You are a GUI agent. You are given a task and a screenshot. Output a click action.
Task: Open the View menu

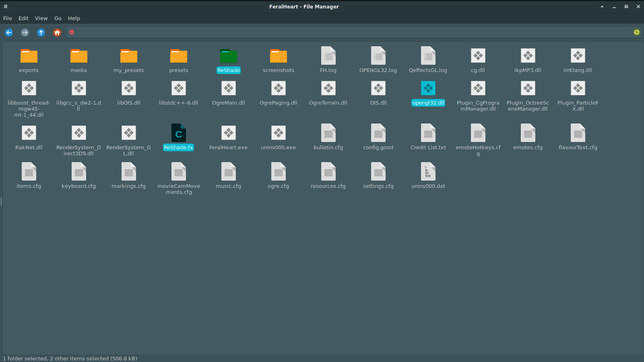[x=41, y=18]
